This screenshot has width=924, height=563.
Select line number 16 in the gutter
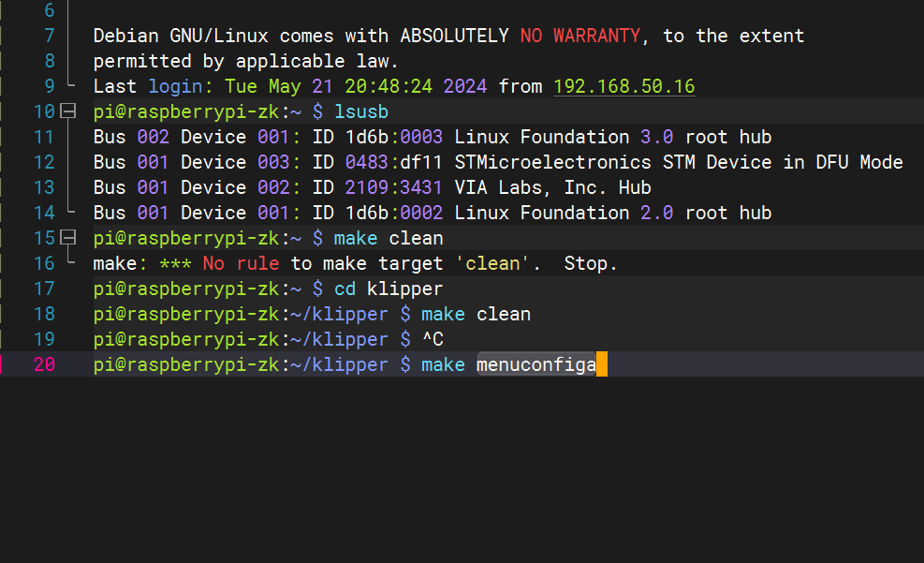click(44, 263)
